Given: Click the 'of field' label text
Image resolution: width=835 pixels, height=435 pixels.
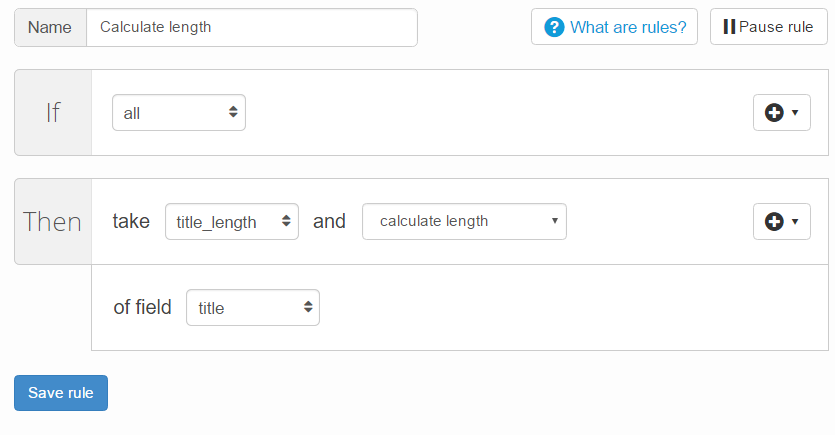Looking at the screenshot, I should [142, 308].
